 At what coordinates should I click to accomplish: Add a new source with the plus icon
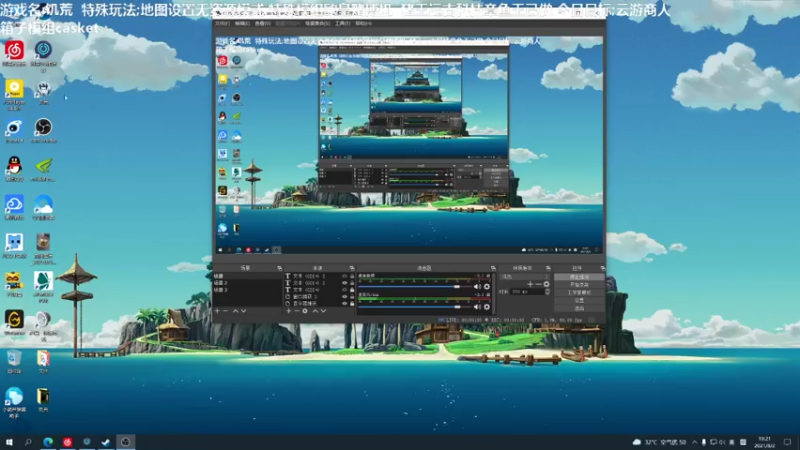click(288, 311)
